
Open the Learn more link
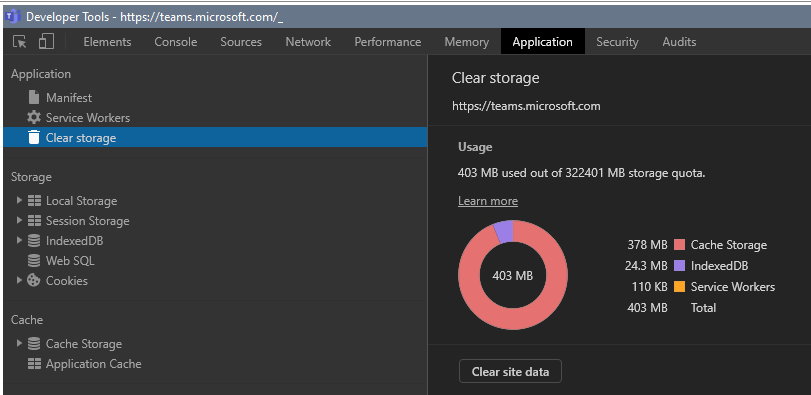tap(488, 201)
